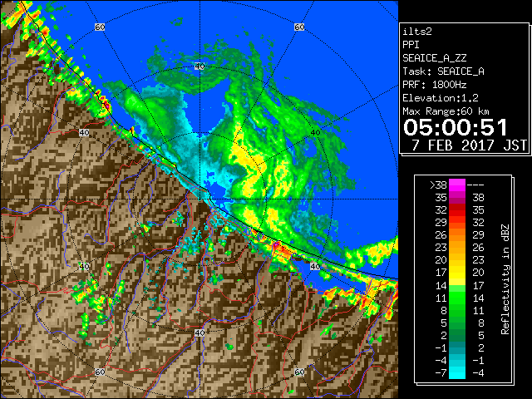Pick the cyan -7 to -4 dBZ band

(x=457, y=373)
